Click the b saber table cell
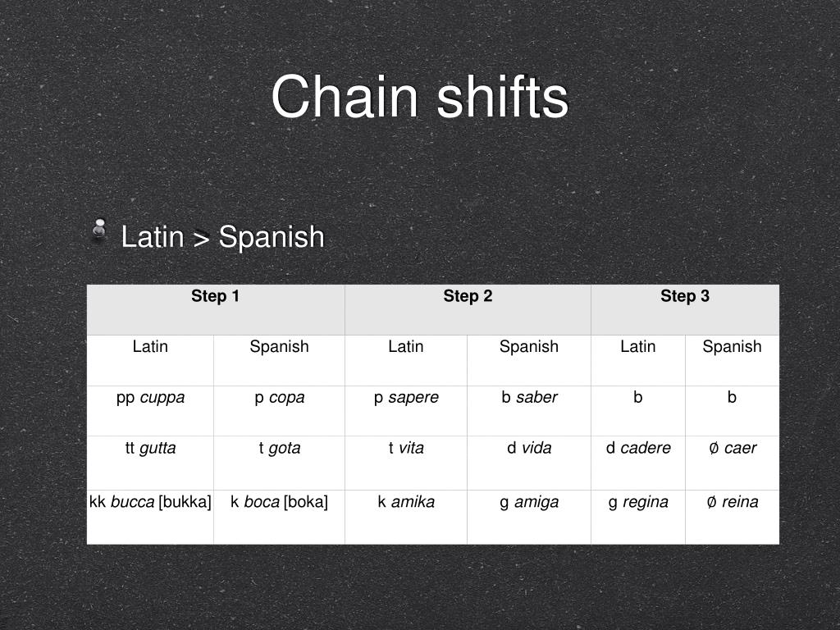Image resolution: width=840 pixels, height=630 pixels. click(529, 411)
